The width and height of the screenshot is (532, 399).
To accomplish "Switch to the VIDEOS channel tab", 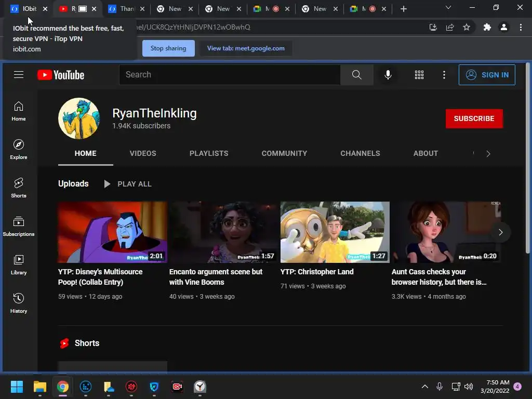I will (143, 153).
